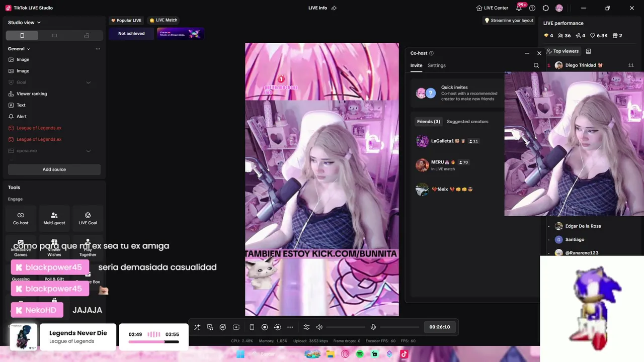
Task: Mute the microphone
Action: [373, 327]
